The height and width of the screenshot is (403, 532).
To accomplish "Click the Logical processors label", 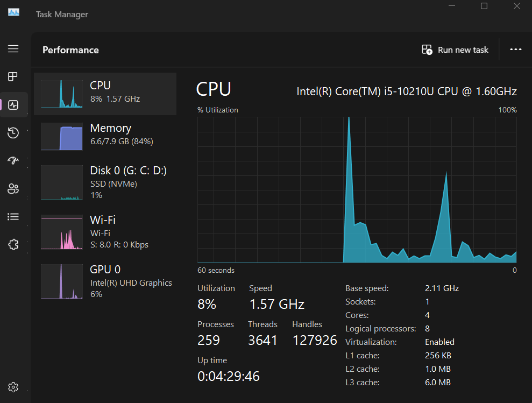I will coord(381,329).
